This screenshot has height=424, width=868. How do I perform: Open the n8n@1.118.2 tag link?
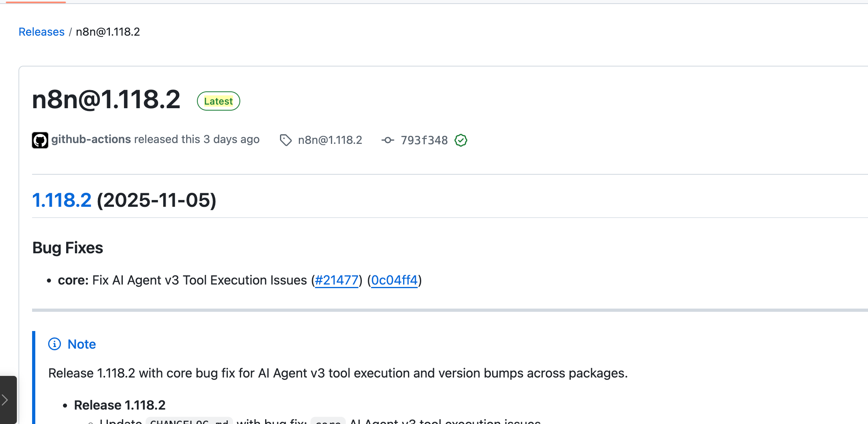tap(330, 140)
